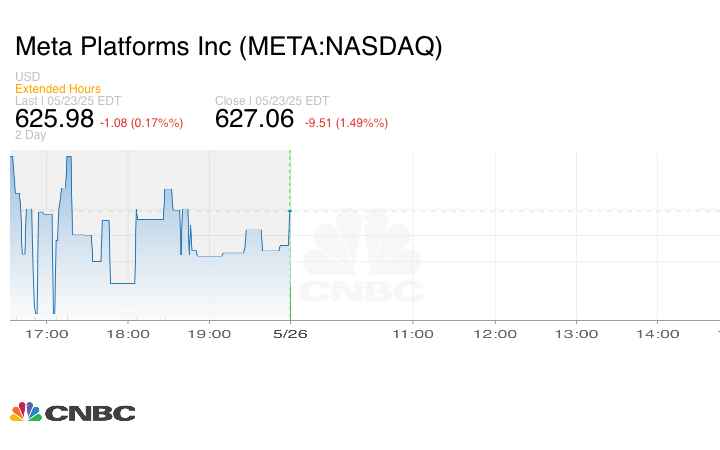The height and width of the screenshot is (450, 720).
Task: Click the 17:00 time axis label
Action: [50, 334]
